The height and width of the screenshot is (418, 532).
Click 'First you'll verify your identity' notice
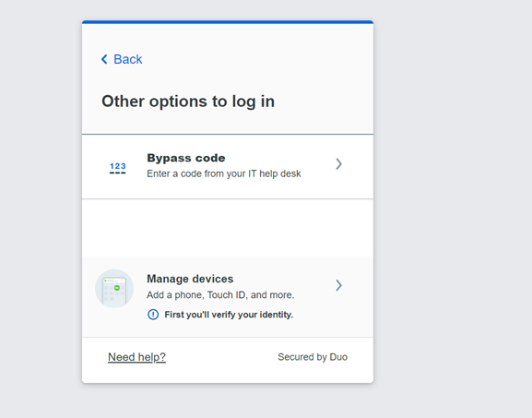tap(229, 315)
